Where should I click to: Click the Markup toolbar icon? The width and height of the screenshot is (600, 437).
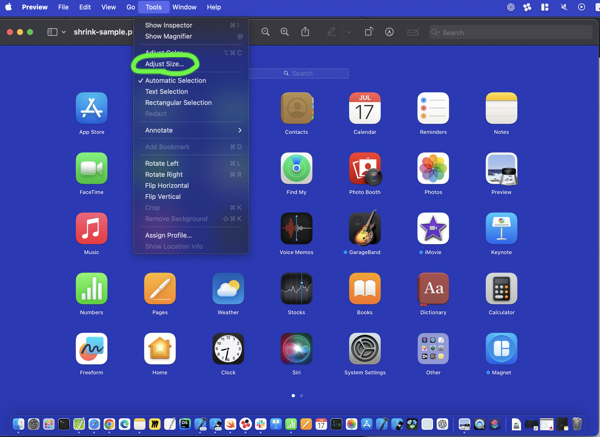389,32
